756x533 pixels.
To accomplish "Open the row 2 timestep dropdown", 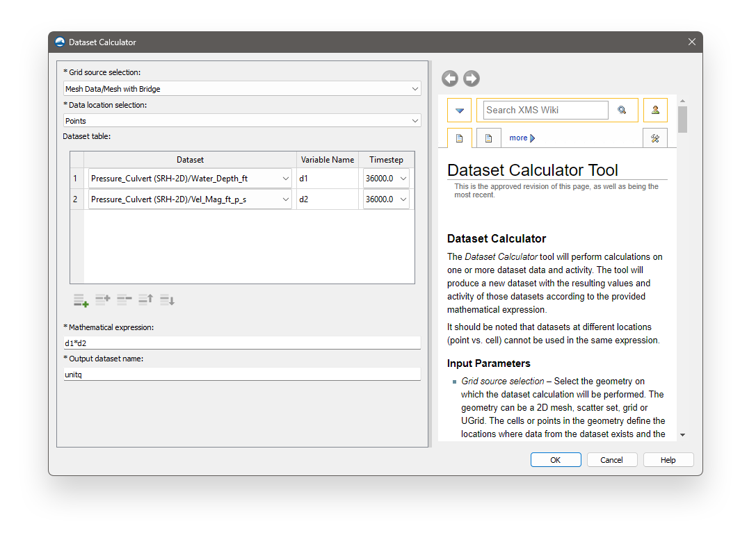I will point(386,199).
